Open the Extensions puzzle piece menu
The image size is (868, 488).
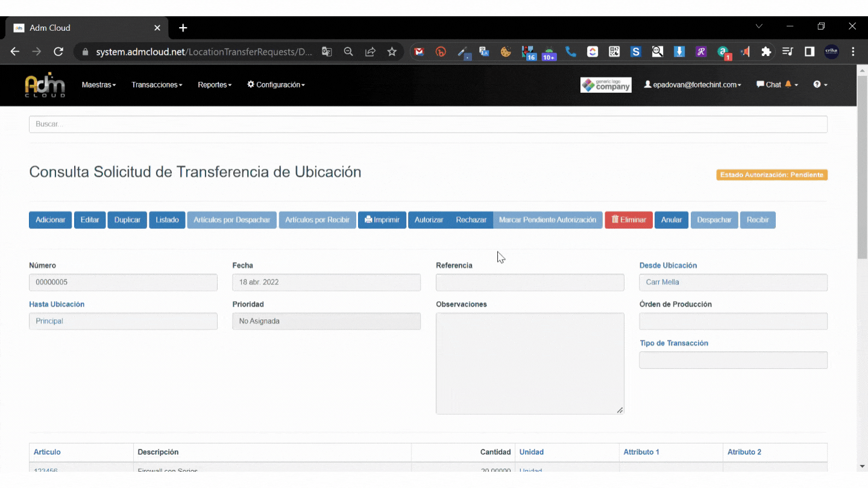click(x=766, y=52)
